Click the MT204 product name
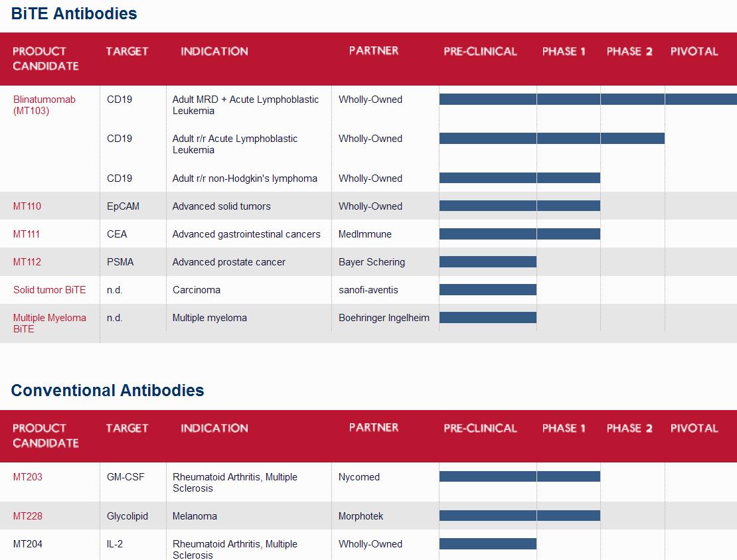737x560 pixels. (28, 544)
